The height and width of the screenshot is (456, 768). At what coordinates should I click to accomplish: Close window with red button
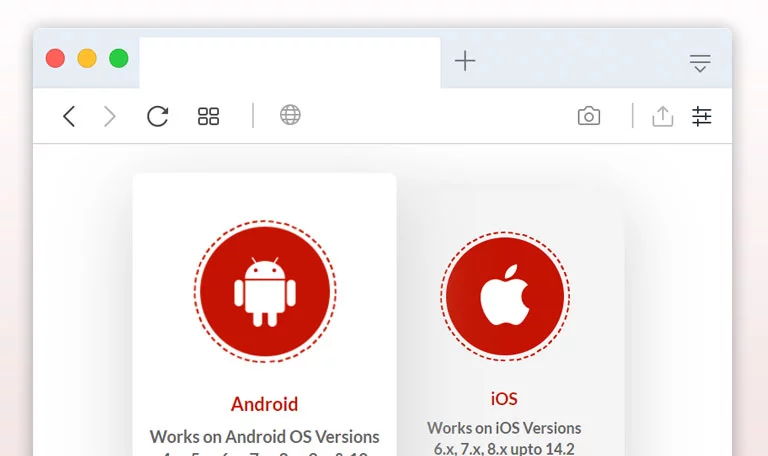(55, 58)
